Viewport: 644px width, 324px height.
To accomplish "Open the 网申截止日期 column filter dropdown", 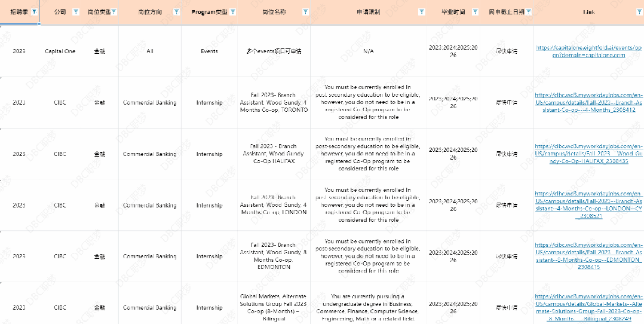I will (x=529, y=12).
